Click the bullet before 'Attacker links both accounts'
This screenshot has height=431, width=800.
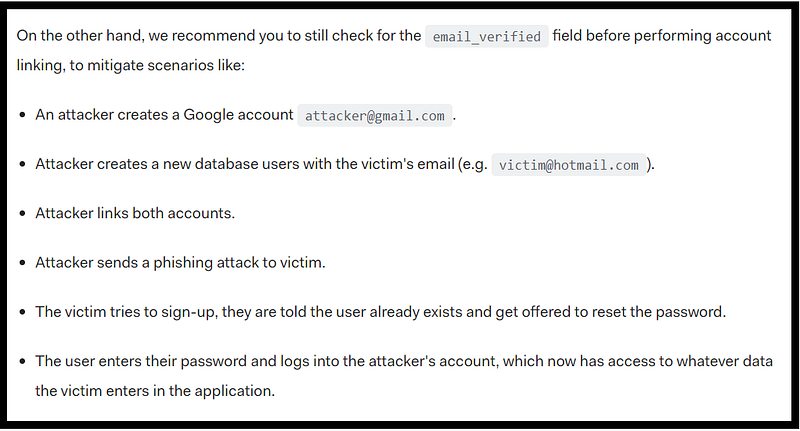pos(22,213)
